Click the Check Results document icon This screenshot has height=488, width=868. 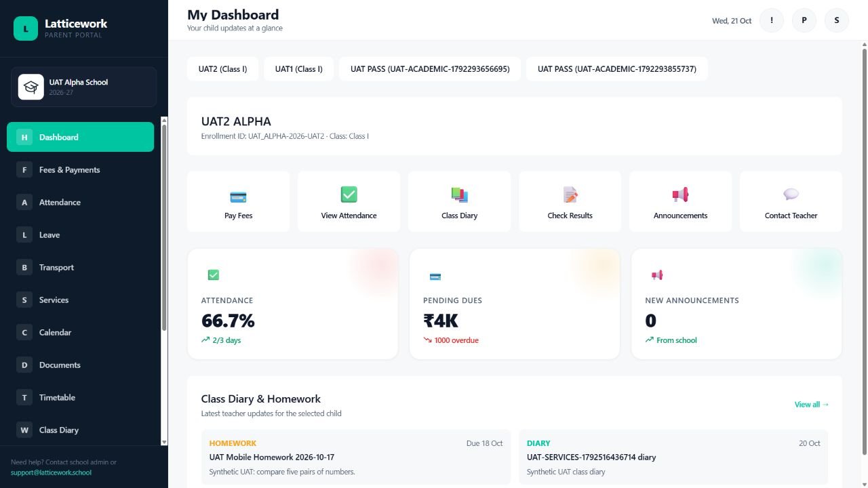(x=570, y=195)
